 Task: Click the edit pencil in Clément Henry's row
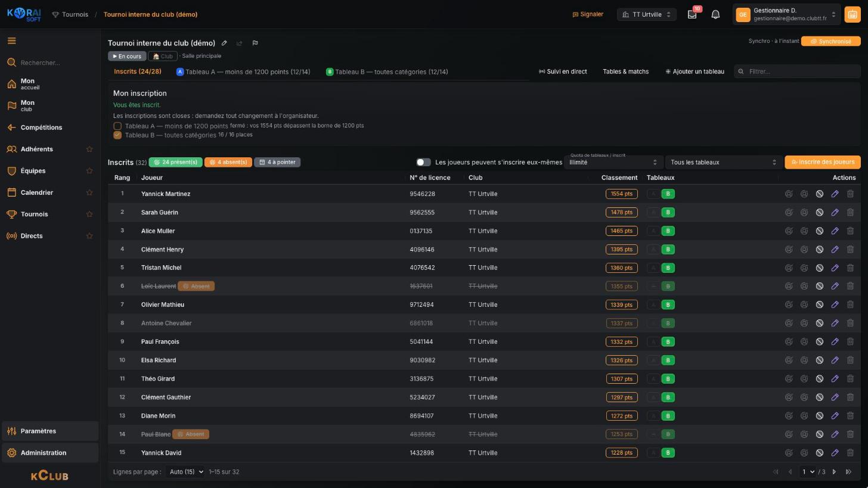[x=835, y=250]
